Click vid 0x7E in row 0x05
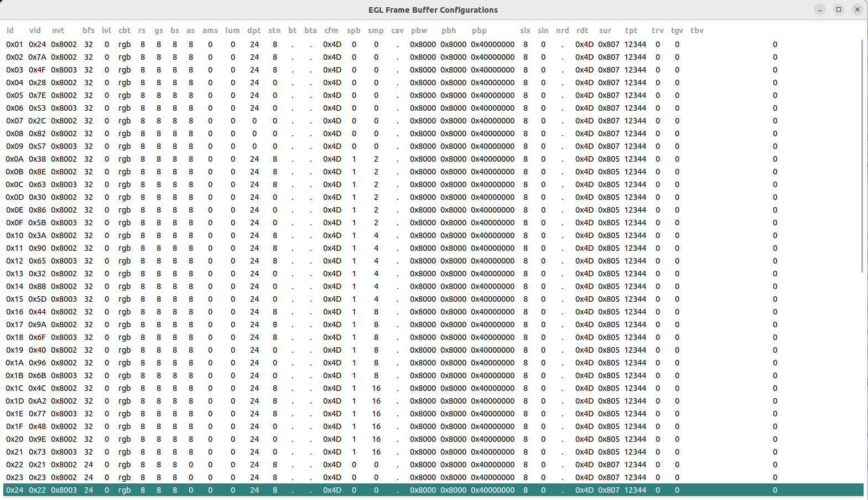Viewport: 868px width, 500px height. pos(38,95)
